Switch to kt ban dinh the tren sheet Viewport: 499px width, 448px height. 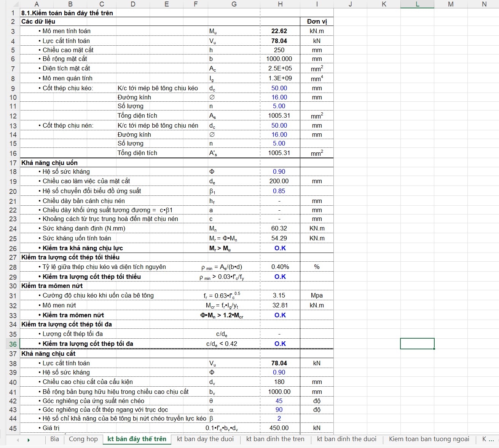(x=275, y=439)
